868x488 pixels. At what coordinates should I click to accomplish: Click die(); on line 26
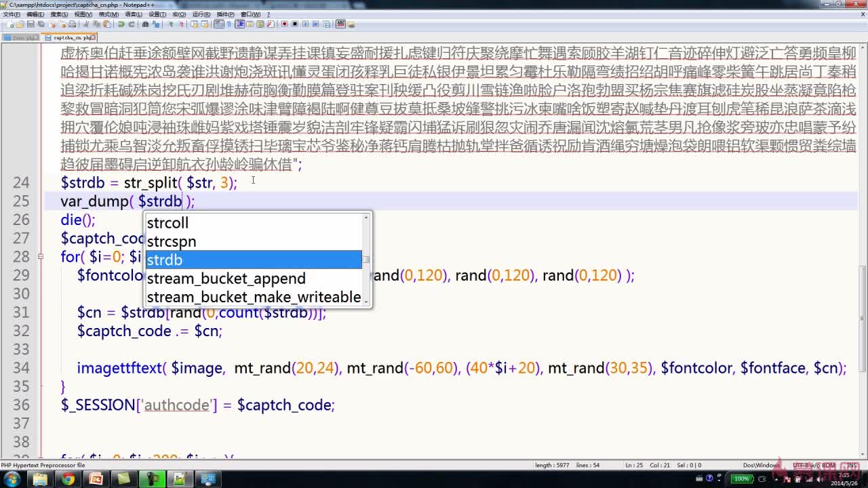[x=78, y=220]
